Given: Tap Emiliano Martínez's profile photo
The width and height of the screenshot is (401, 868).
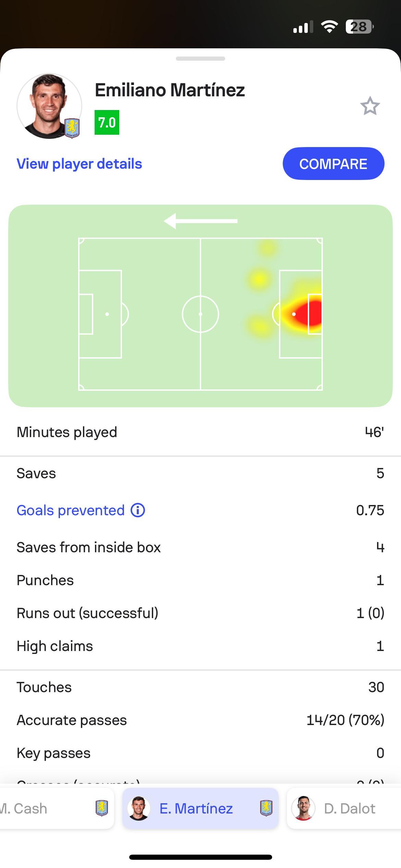Looking at the screenshot, I should click(49, 106).
